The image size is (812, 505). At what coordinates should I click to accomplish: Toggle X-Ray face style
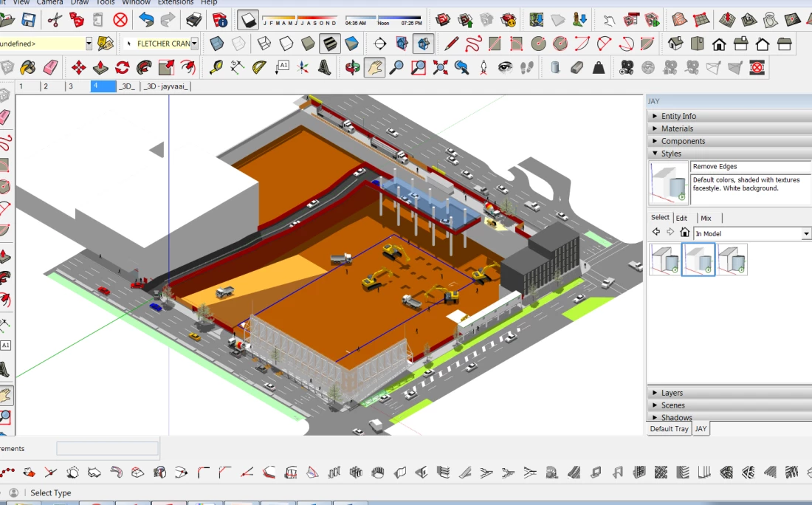[217, 44]
